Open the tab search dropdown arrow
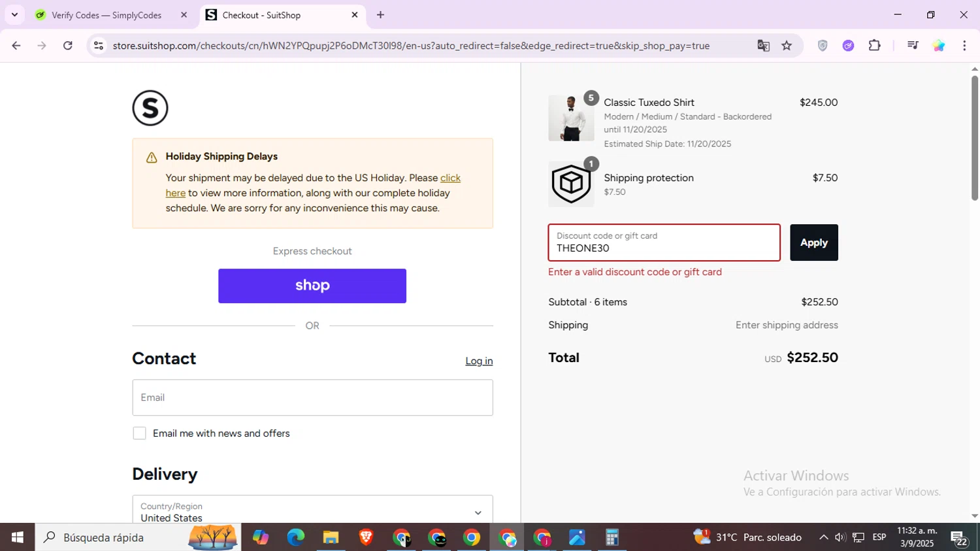Screen dimensions: 980x551 tap(14, 14)
